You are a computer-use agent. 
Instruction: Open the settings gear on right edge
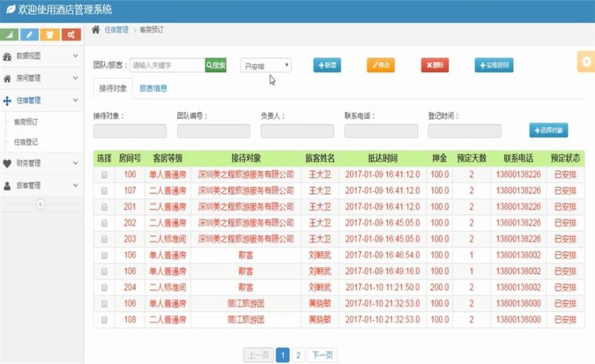click(586, 61)
